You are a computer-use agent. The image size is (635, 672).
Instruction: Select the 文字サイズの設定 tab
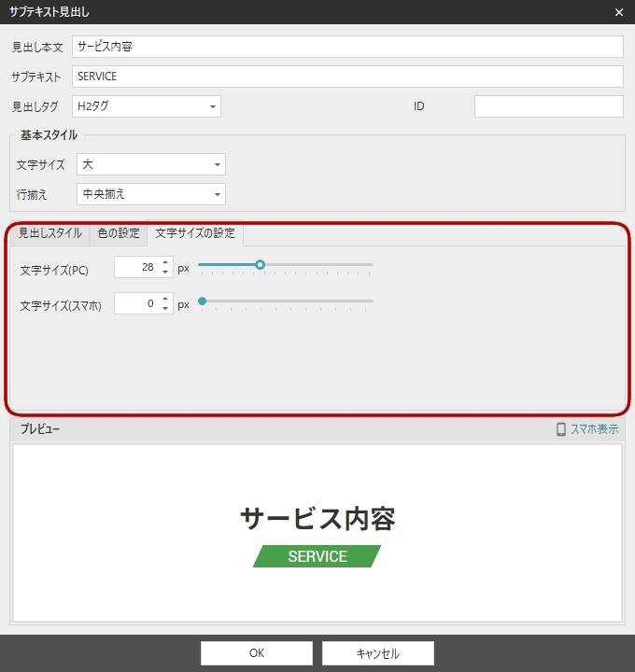pyautogui.click(x=195, y=233)
